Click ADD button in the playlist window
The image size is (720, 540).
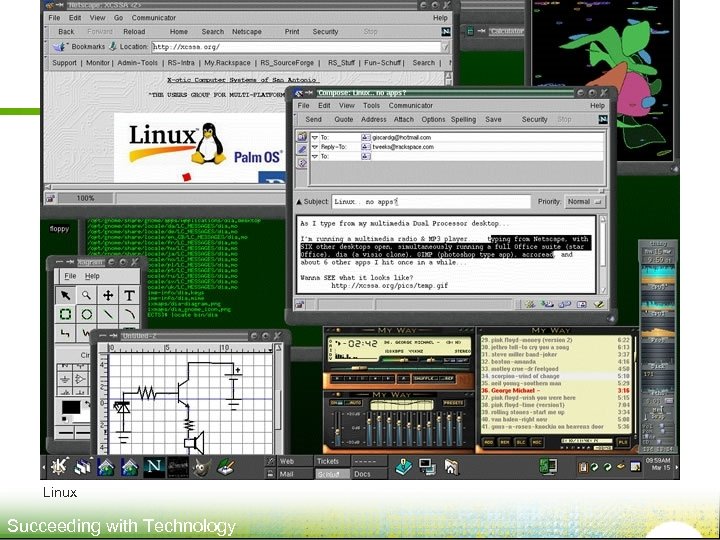(x=489, y=443)
